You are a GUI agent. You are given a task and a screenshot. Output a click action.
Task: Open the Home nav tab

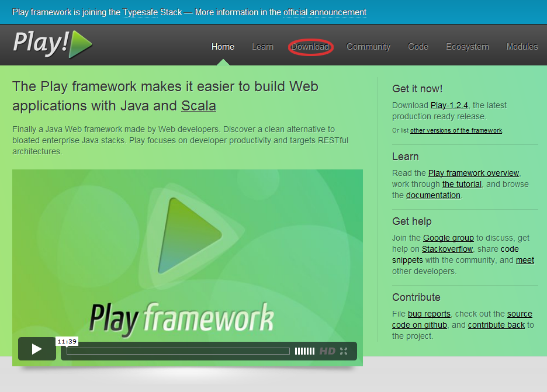coord(223,47)
